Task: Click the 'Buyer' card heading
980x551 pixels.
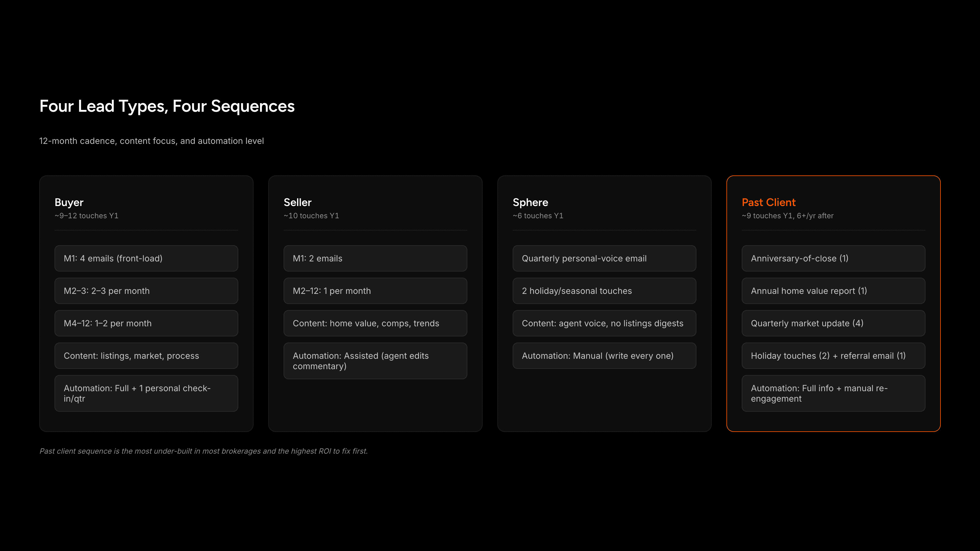Action: pyautogui.click(x=69, y=202)
